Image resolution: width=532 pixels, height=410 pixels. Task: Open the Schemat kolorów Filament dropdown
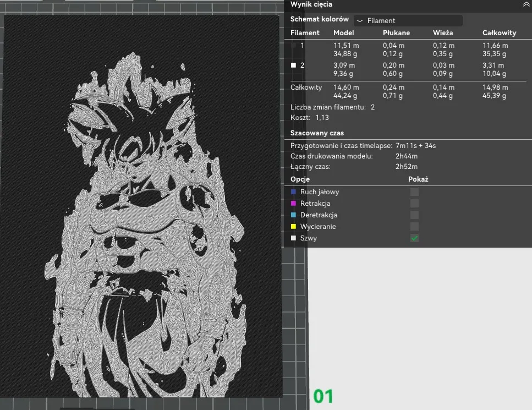pyautogui.click(x=408, y=21)
